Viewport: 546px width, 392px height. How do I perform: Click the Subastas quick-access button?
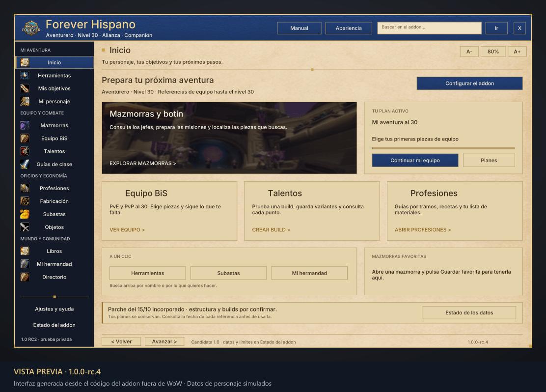(x=228, y=273)
